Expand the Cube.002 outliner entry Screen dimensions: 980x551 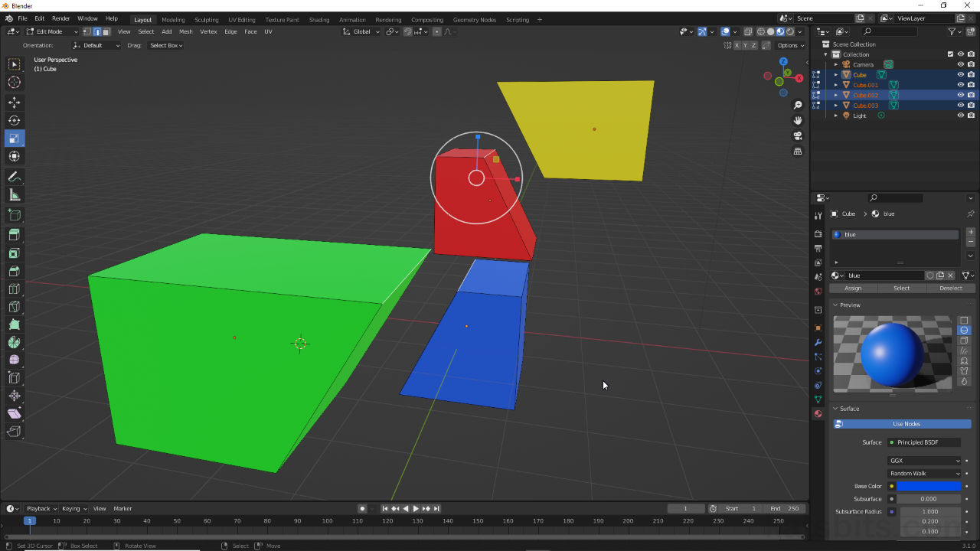[x=836, y=95]
